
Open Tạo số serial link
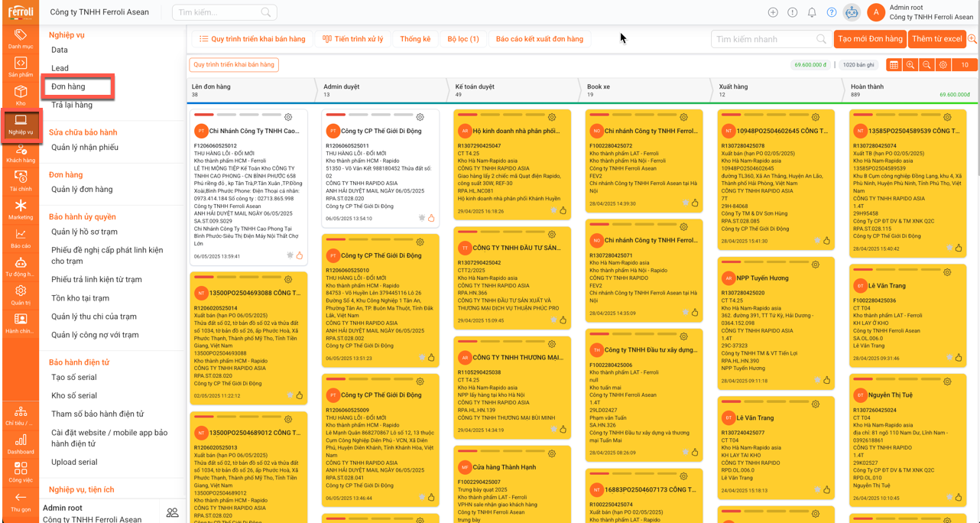(x=74, y=377)
